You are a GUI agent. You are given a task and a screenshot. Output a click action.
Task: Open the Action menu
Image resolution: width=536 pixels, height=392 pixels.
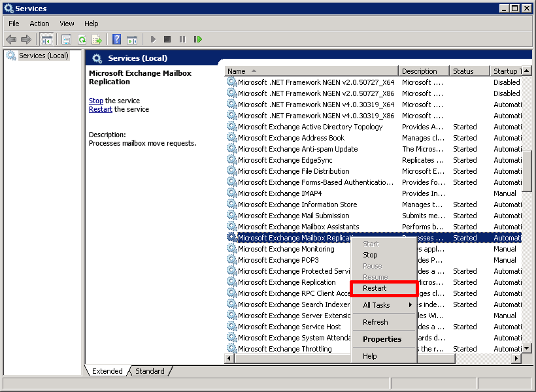(x=39, y=24)
